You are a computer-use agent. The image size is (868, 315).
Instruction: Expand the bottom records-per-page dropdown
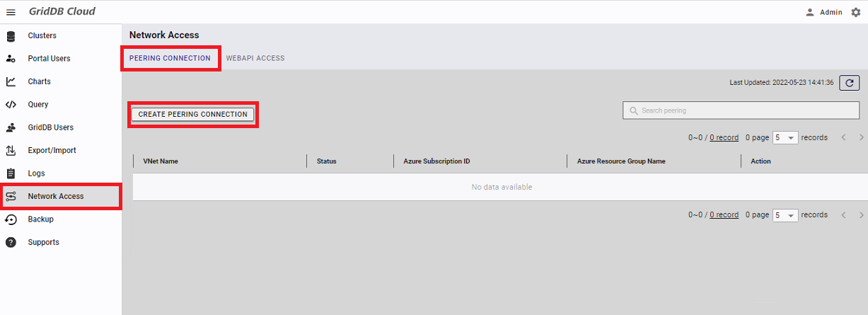tap(785, 215)
